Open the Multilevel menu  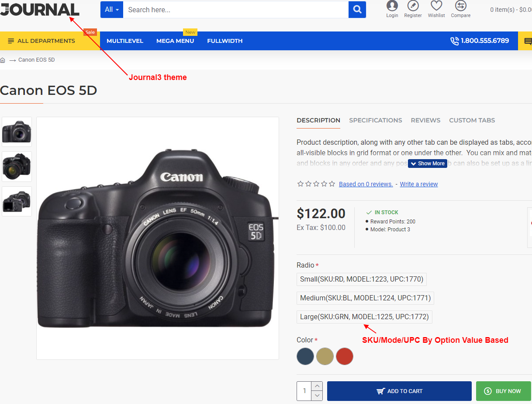point(125,41)
